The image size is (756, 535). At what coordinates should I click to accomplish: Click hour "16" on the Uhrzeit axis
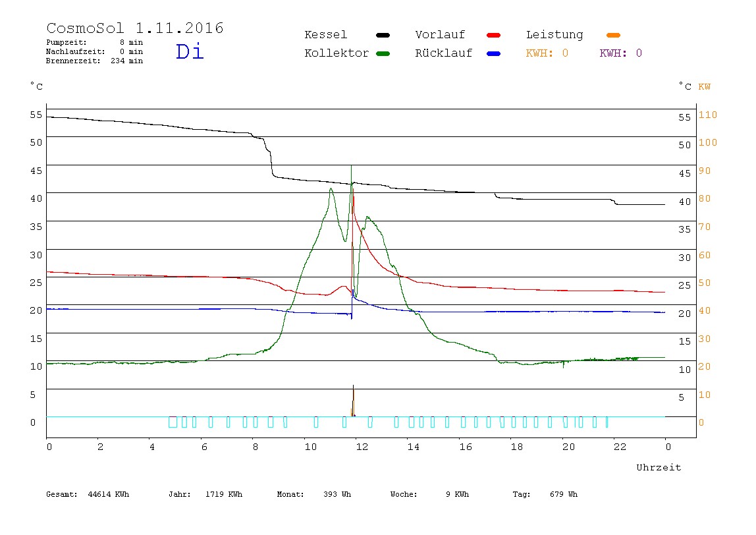coord(466,447)
